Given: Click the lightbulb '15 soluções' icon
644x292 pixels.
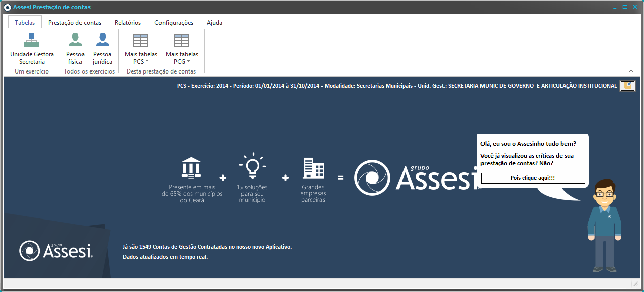Looking at the screenshot, I should 252,166.
